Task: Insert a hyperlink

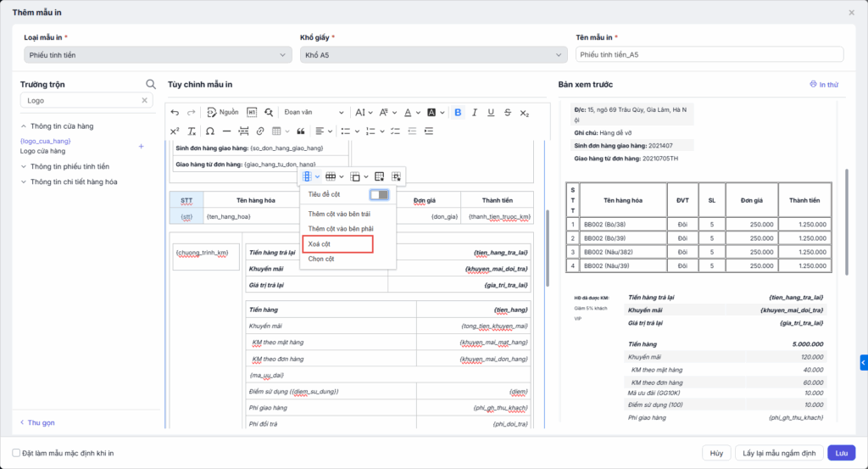Action: [259, 131]
